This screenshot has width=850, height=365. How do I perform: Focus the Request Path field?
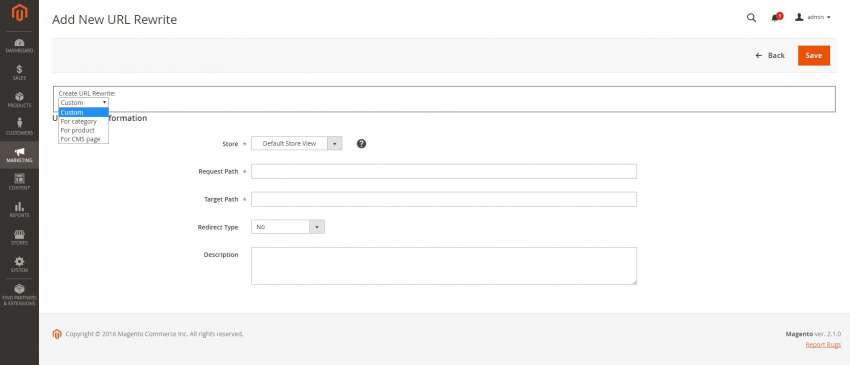pos(443,171)
